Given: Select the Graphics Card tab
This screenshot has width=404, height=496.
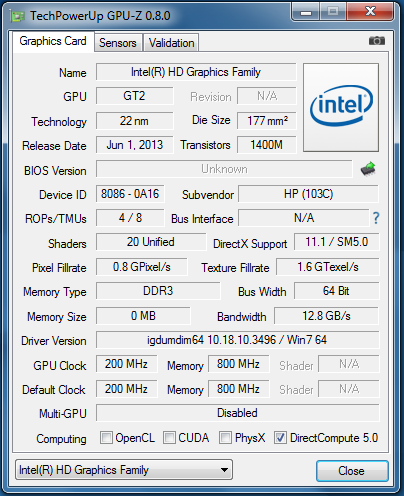Looking at the screenshot, I should pyautogui.click(x=53, y=41).
